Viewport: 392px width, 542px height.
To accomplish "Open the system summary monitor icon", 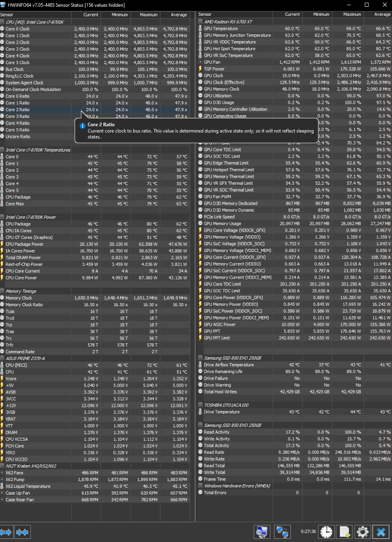I will 262,532.
